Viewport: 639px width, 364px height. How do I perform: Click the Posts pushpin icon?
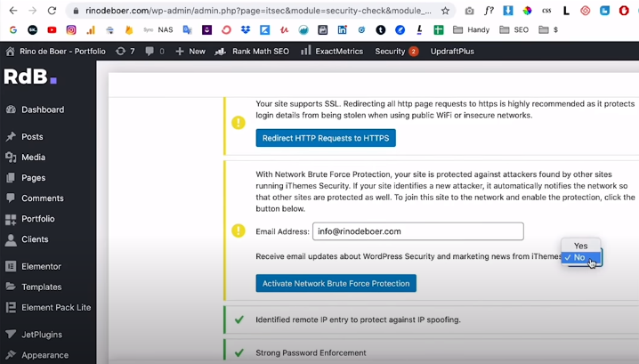pyautogui.click(x=11, y=137)
